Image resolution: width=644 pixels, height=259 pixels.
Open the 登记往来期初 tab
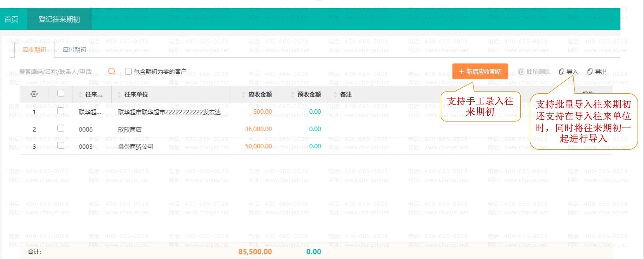pos(59,19)
